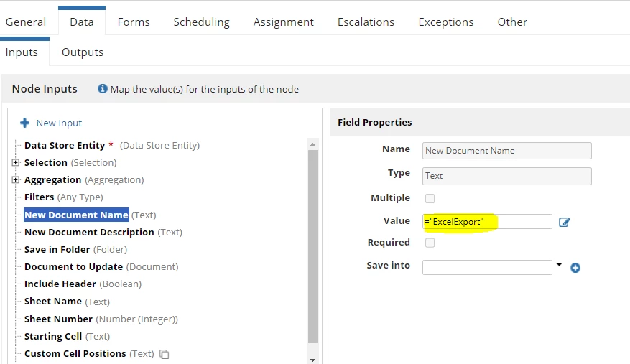The height and width of the screenshot is (364, 630).
Task: Open expression editor icon next to Value
Action: (x=564, y=222)
